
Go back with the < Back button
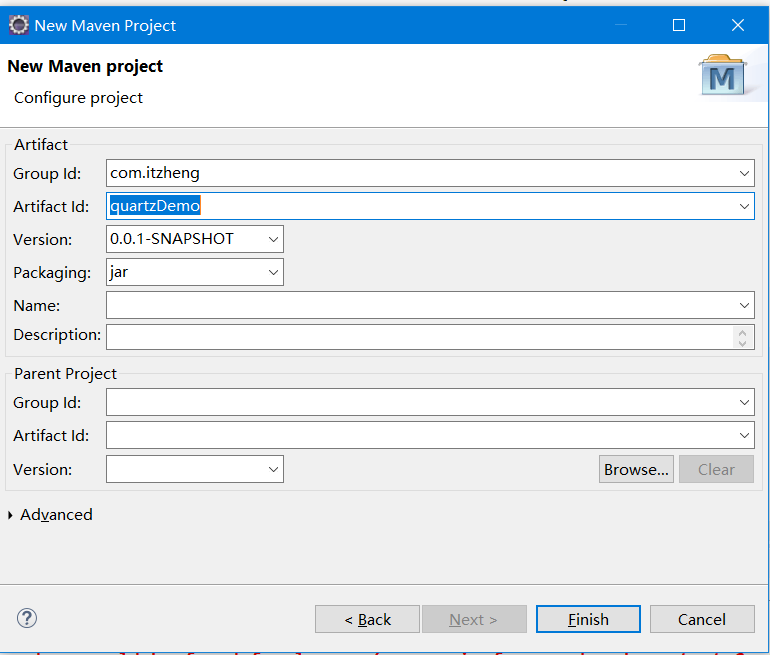(x=367, y=619)
